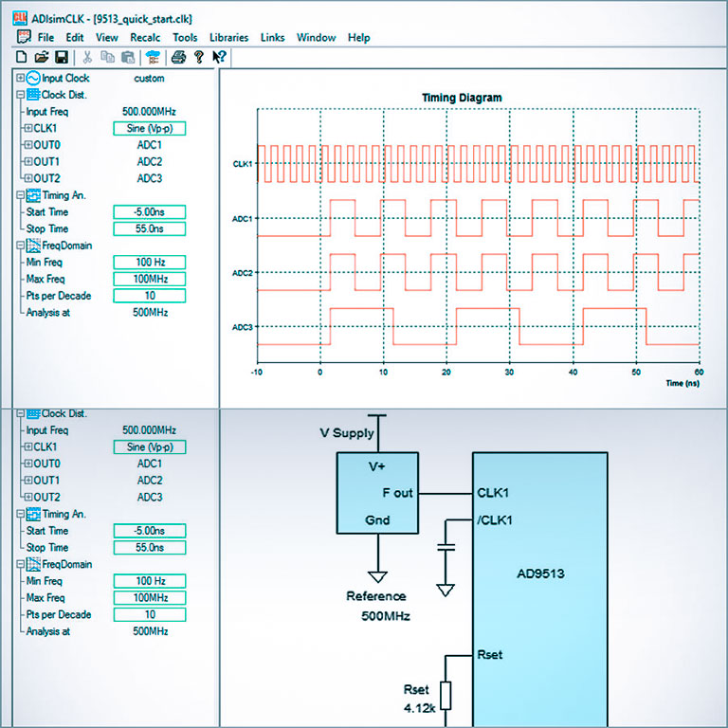Screen dimensions: 728x728
Task: Expand the OUT0 node in the top panel
Action: pyautogui.click(x=28, y=145)
